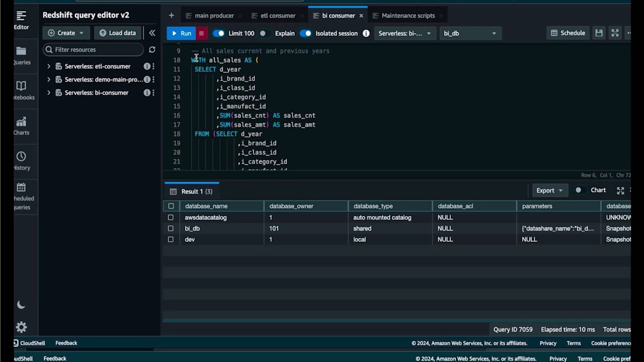Click the Load data button
The width and height of the screenshot is (644, 362).
click(x=118, y=33)
